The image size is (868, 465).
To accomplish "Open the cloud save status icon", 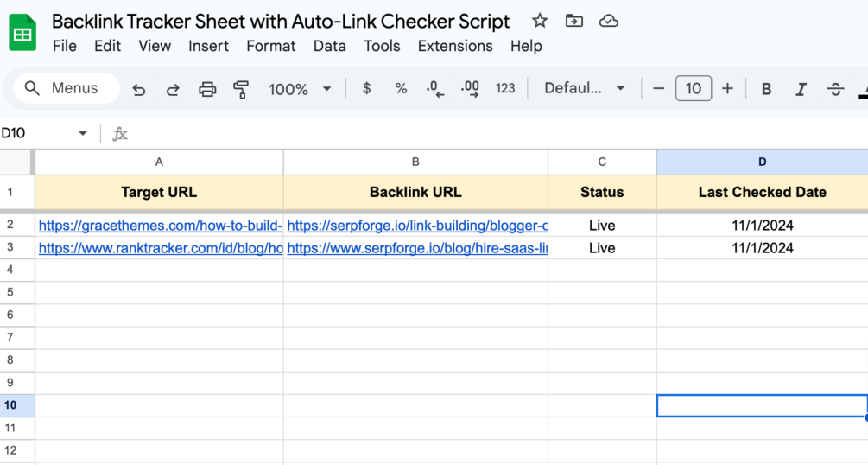I will click(609, 21).
